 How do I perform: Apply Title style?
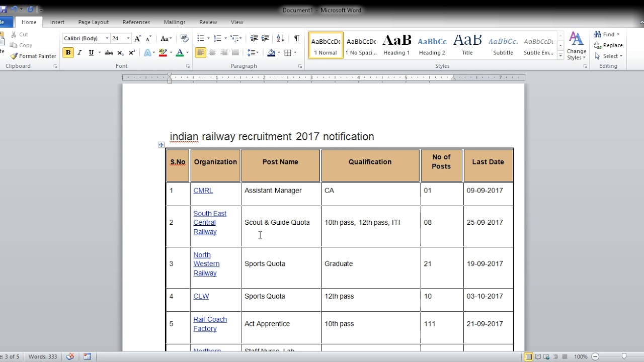click(467, 45)
